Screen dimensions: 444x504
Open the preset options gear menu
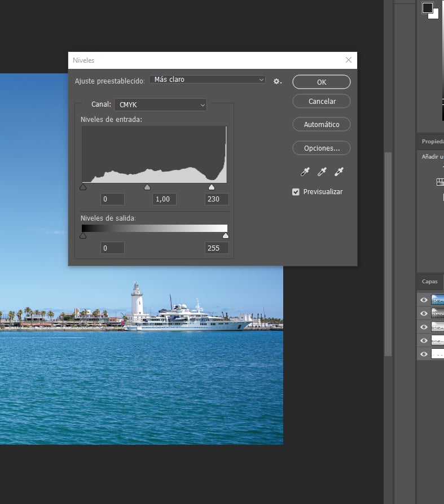(x=277, y=81)
